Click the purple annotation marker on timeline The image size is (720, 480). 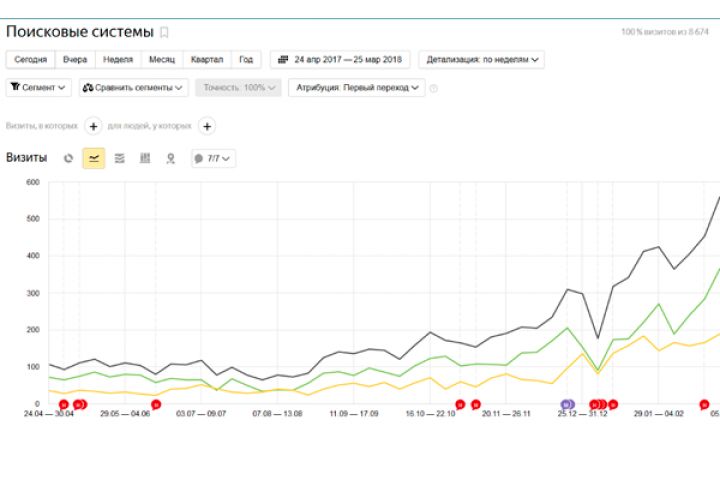coord(566,405)
